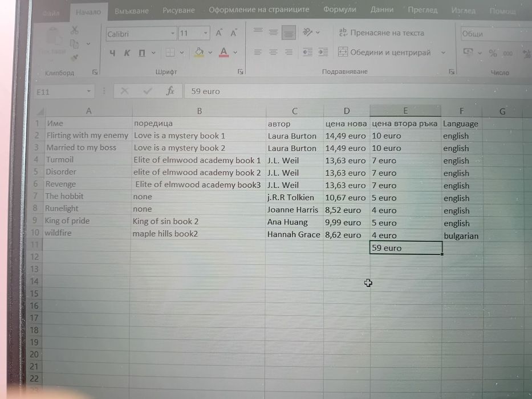Toggle italic formatting (K button)
The width and height of the screenshot is (532, 399).
(127, 53)
